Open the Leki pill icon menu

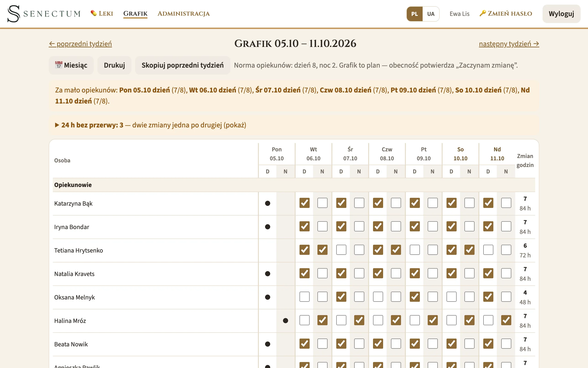tap(102, 13)
